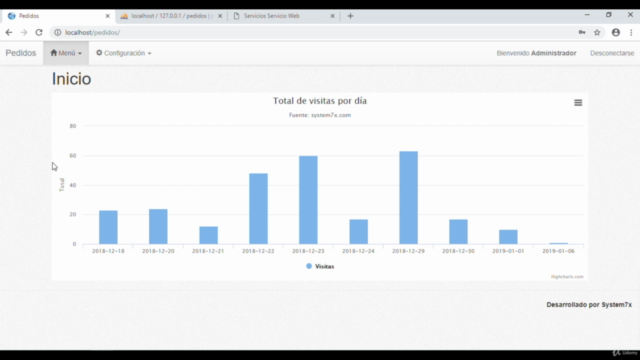Click the browser forward arrow
The image size is (640, 360).
24,33
